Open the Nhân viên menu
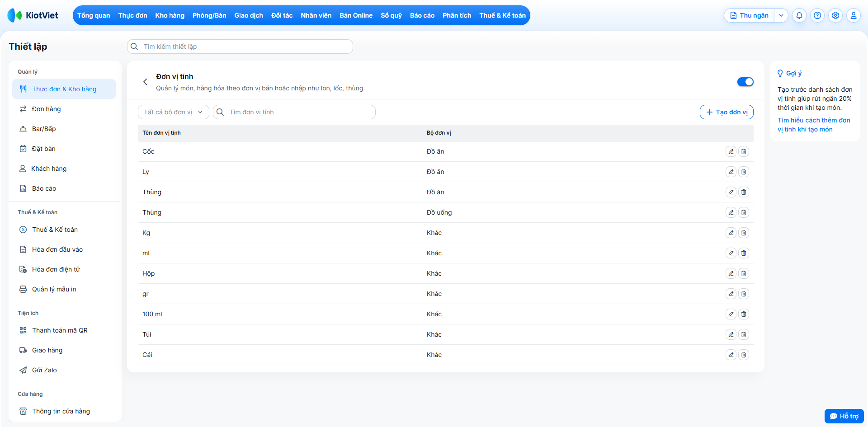868x427 pixels. click(316, 15)
